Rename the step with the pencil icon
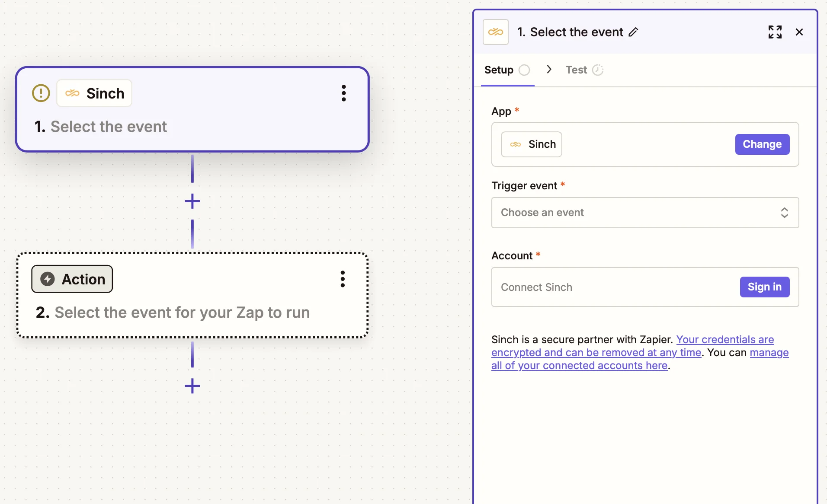 634,32
